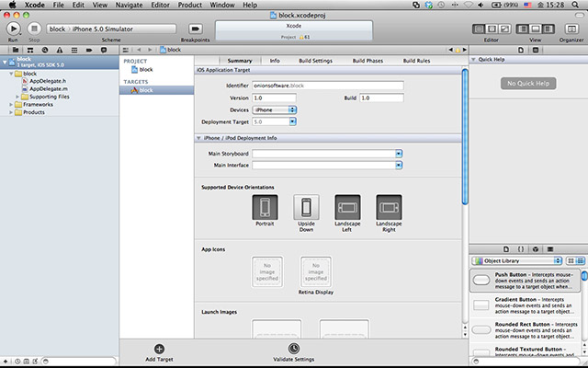Image resolution: width=588 pixels, height=368 pixels.
Task: Add a new target with Add Target
Action: point(159,353)
